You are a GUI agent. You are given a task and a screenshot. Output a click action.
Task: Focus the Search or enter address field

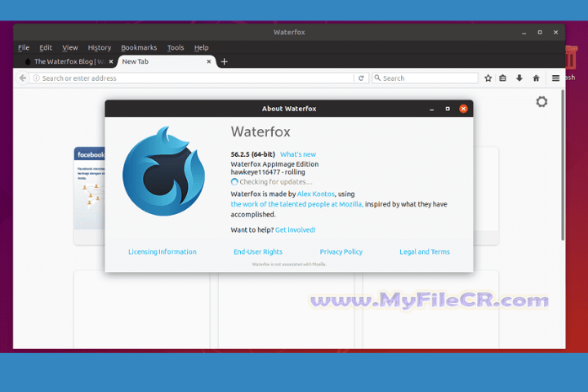pyautogui.click(x=192, y=78)
